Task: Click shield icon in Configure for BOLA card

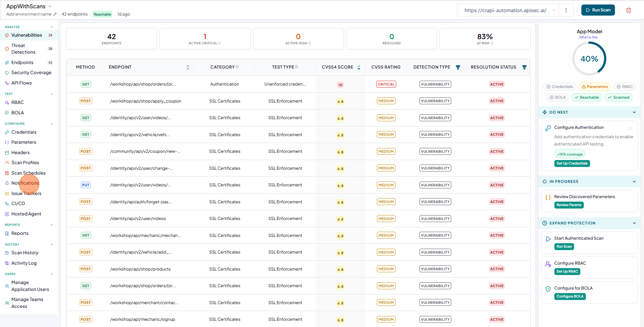Action: [x=548, y=289]
